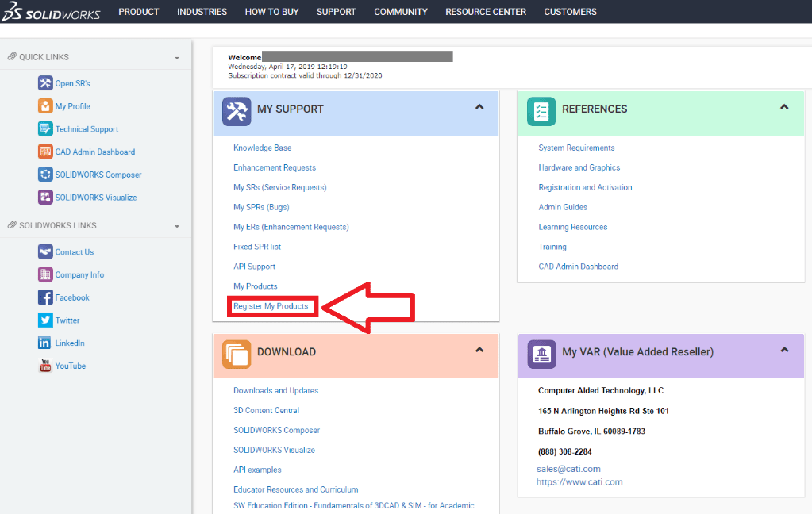Click the sales@cati.com email link

tap(568, 469)
